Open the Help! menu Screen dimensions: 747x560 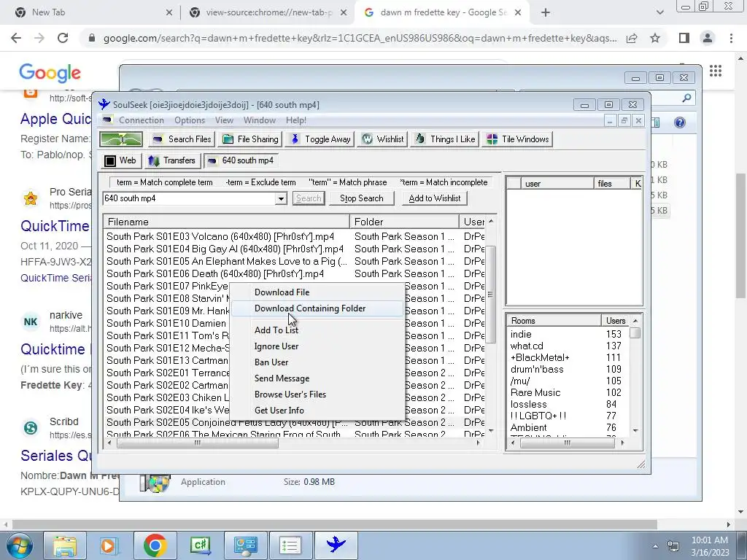pos(296,120)
